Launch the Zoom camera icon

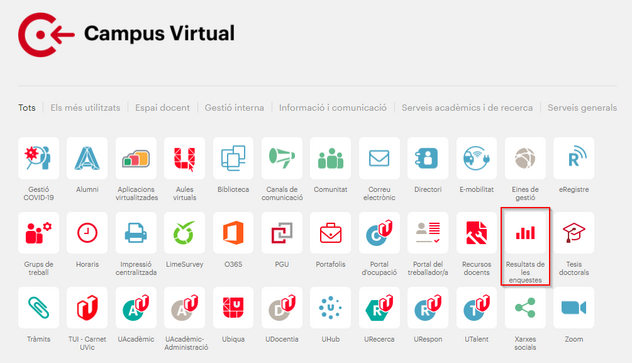click(574, 308)
